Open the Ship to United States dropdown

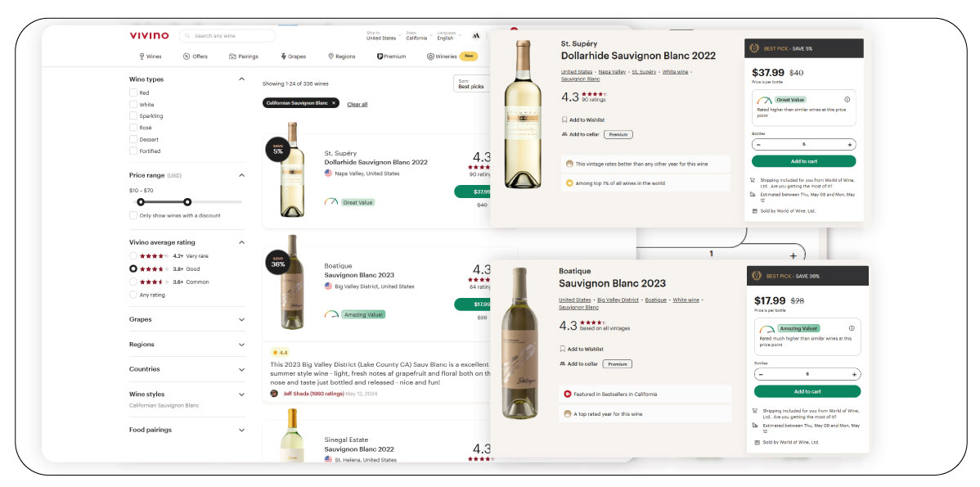[382, 36]
